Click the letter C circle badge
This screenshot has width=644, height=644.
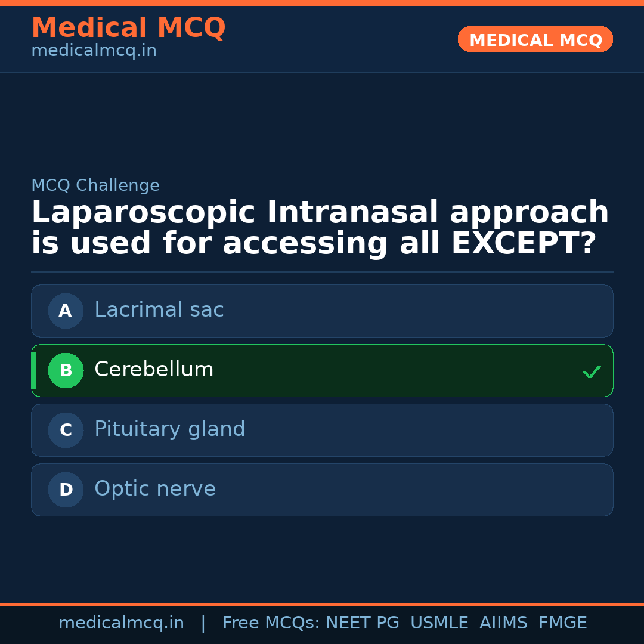point(66,430)
